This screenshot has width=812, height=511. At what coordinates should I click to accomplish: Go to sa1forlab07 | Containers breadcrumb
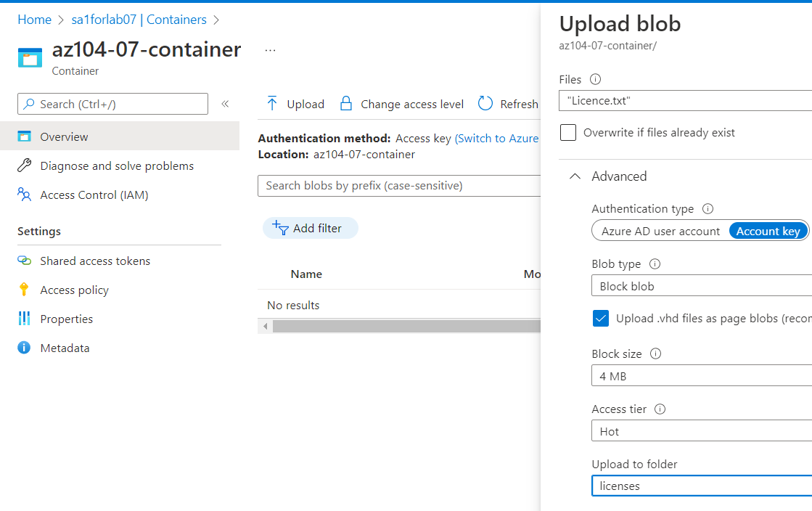click(x=139, y=20)
